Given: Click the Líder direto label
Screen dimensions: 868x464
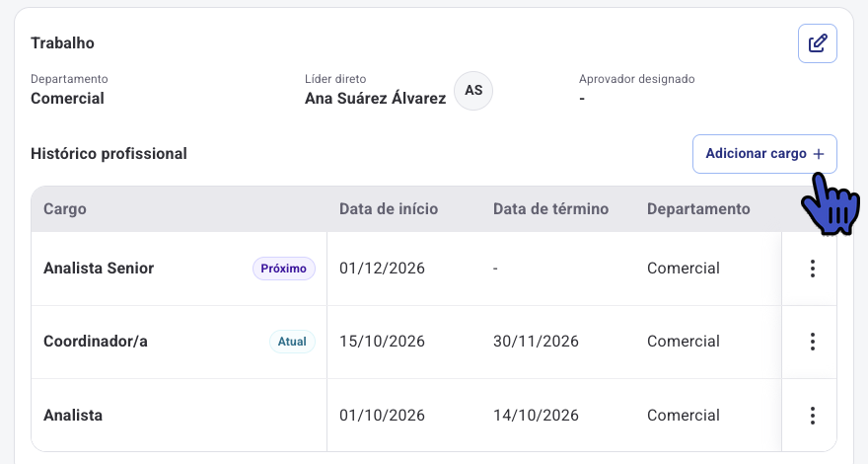Looking at the screenshot, I should tap(335, 79).
